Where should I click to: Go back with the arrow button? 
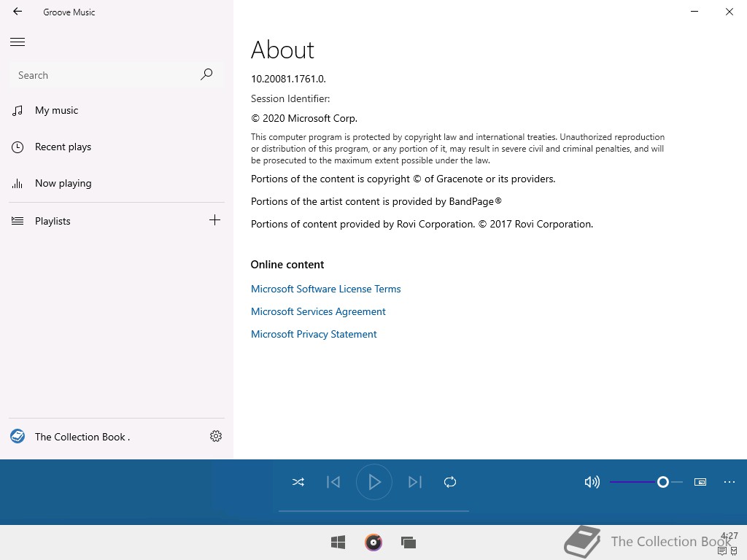[x=18, y=12]
